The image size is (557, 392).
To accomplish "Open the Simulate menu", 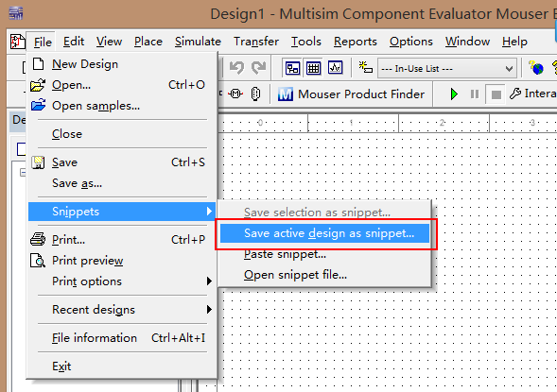I will click(x=198, y=42).
